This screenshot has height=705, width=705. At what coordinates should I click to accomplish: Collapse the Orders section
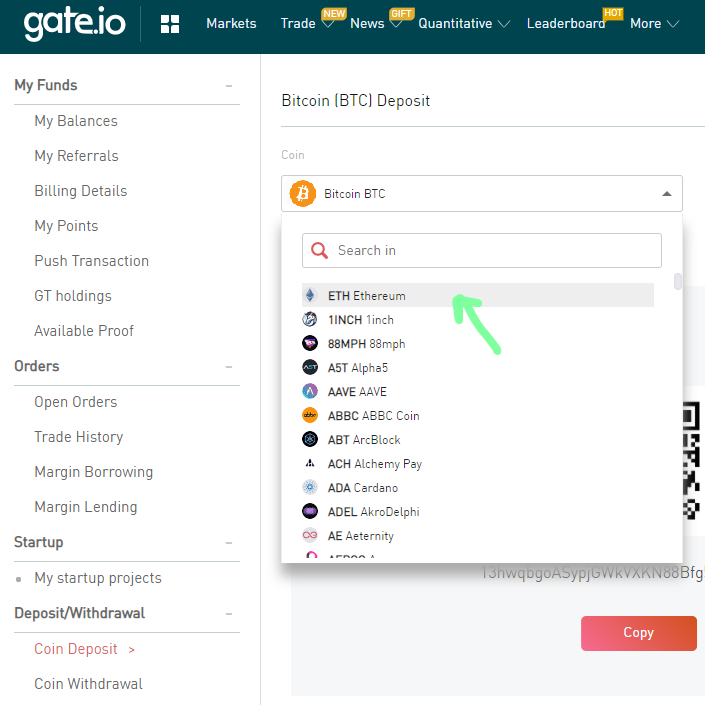[229, 367]
